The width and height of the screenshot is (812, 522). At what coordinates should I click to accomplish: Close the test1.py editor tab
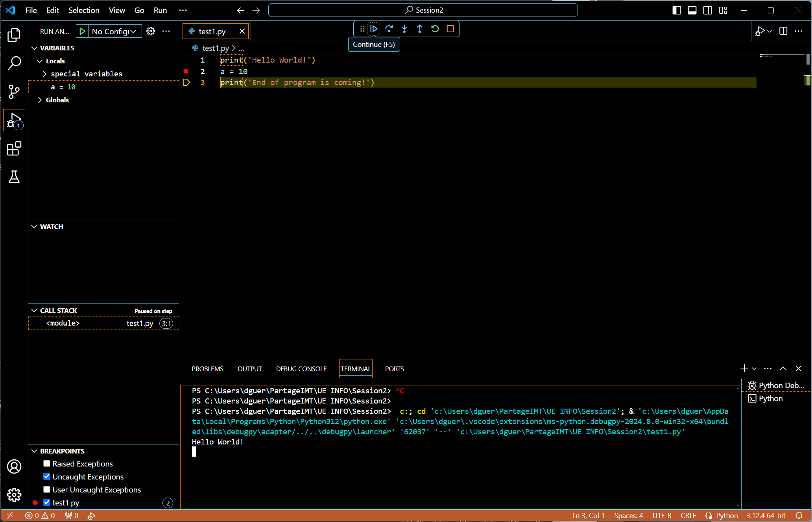click(x=242, y=31)
